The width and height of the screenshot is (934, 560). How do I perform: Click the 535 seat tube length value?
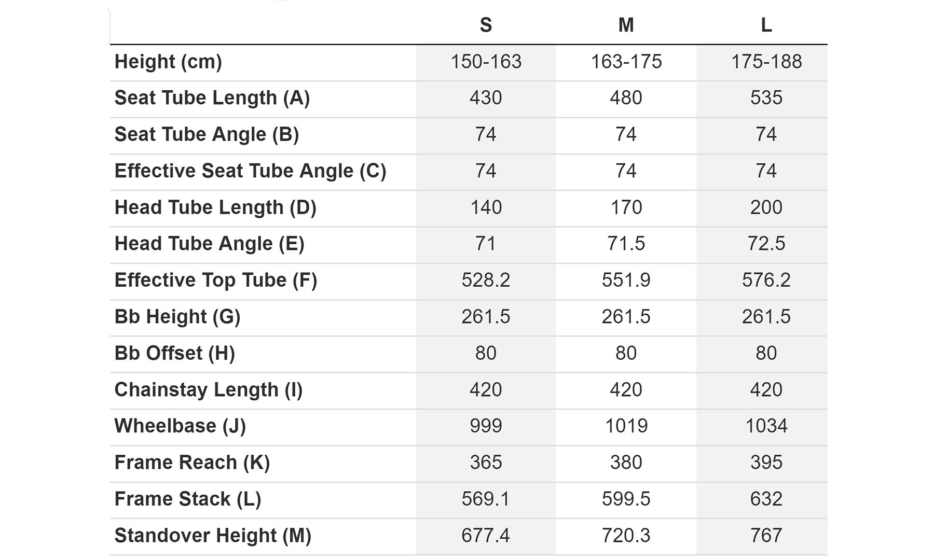click(x=766, y=98)
